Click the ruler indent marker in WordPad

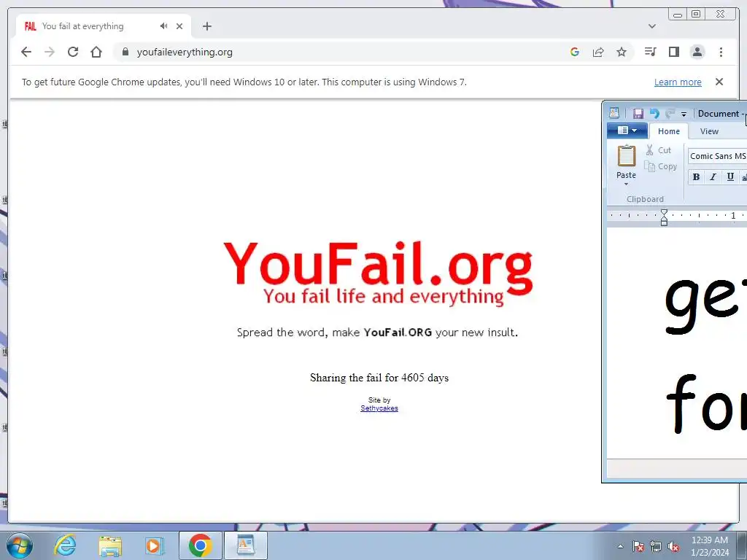click(x=664, y=217)
